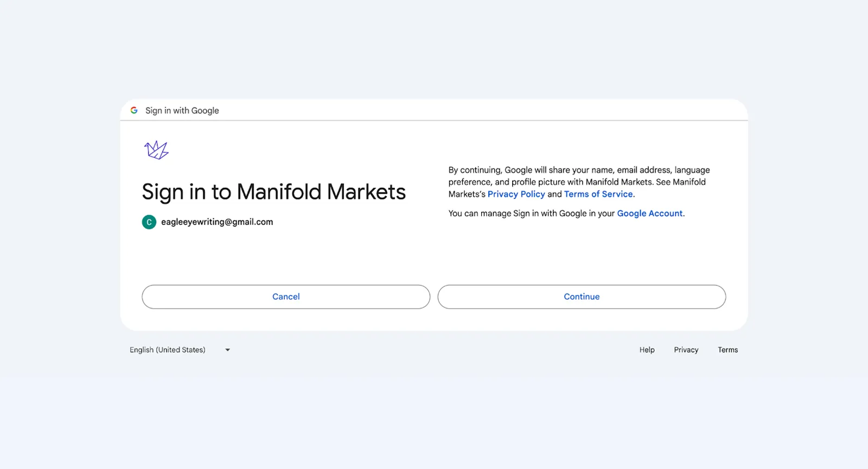This screenshot has height=469, width=868.
Task: Select the English (United States) language selector
Action: pos(180,350)
